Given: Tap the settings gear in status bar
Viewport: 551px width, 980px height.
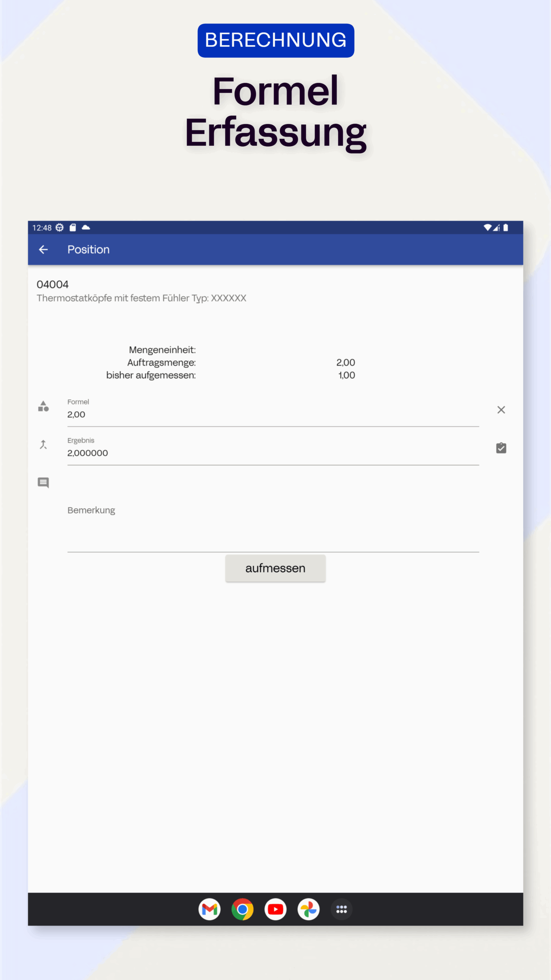Looking at the screenshot, I should click(x=59, y=227).
